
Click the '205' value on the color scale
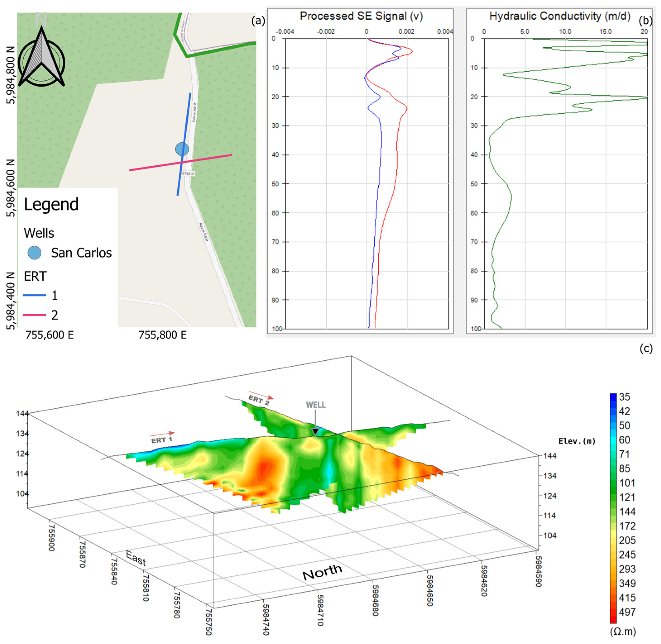click(x=627, y=541)
